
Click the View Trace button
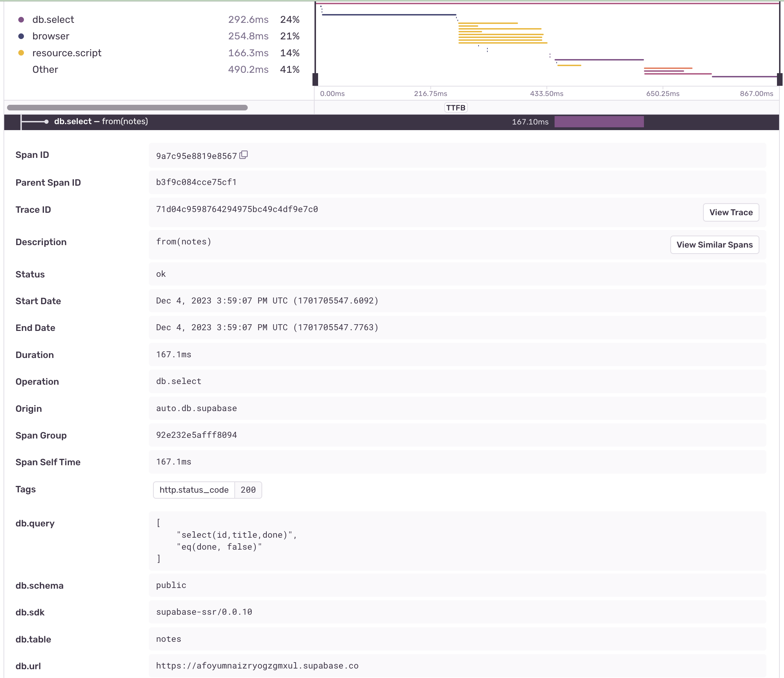(730, 212)
